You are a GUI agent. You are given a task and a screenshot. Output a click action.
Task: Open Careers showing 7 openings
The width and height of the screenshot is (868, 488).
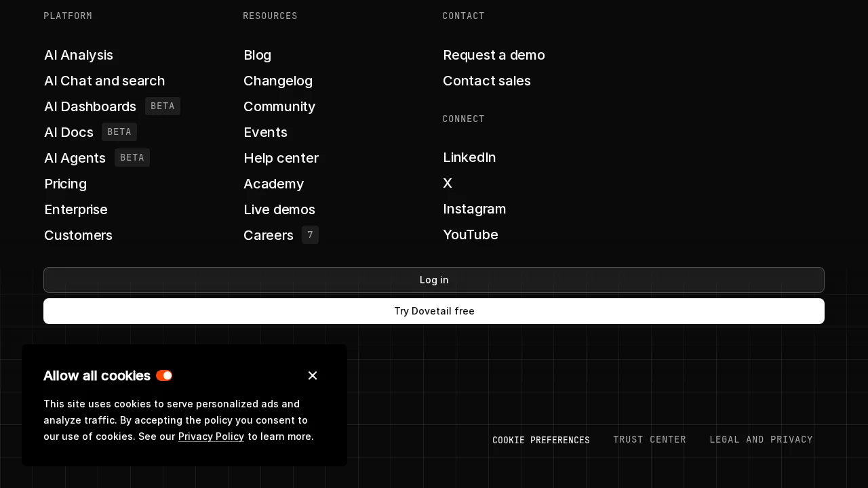[269, 235]
